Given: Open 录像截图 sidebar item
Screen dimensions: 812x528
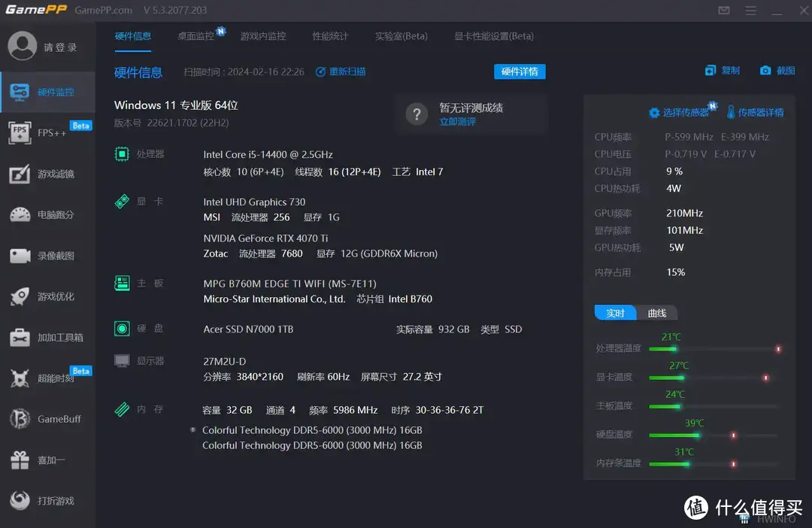Looking at the screenshot, I should pos(47,256).
